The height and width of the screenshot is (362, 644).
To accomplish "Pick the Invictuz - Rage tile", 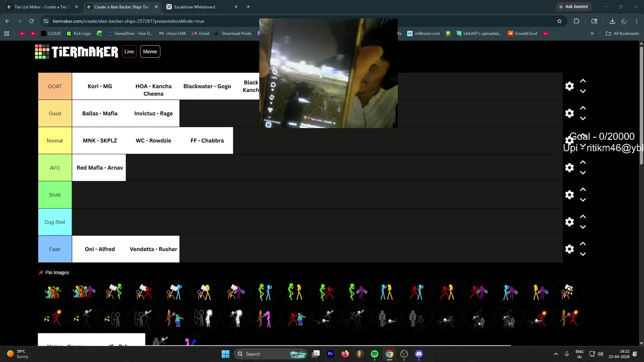I will 153,114.
